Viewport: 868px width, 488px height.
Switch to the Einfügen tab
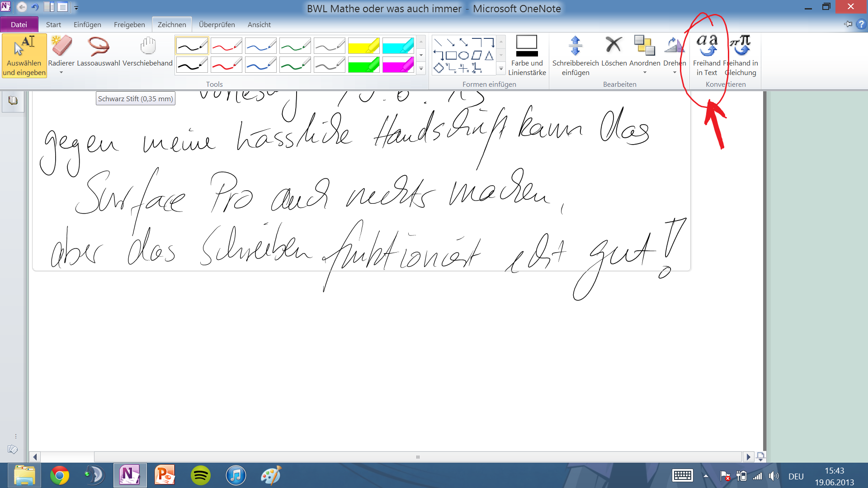coord(87,24)
